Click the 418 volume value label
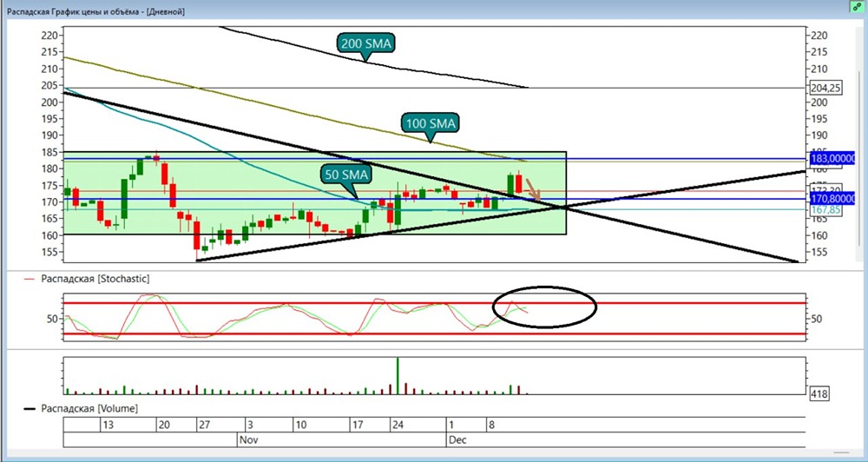 pos(819,394)
